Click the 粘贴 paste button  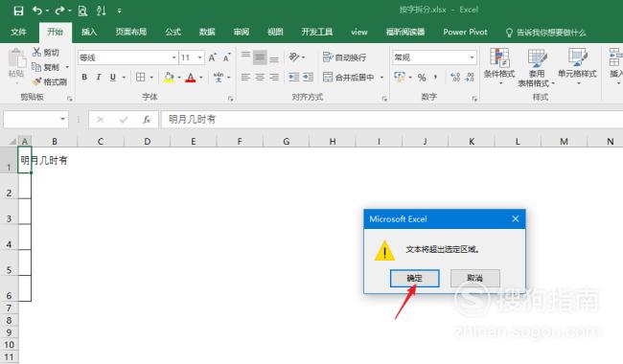click(x=16, y=67)
